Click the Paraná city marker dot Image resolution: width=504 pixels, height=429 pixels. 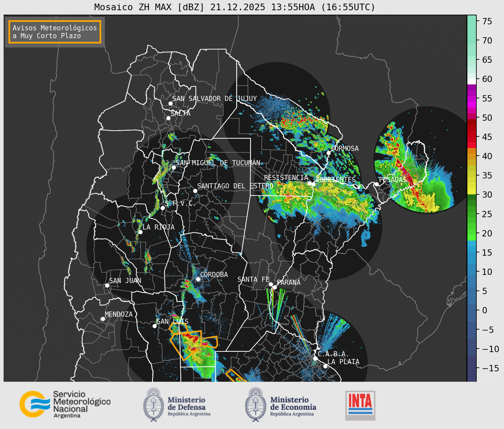tap(275, 287)
